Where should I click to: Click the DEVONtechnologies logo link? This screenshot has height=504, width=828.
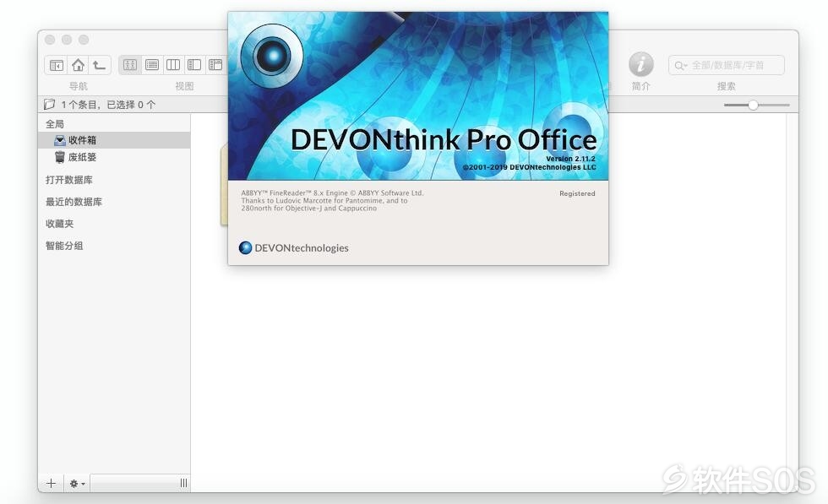click(294, 247)
